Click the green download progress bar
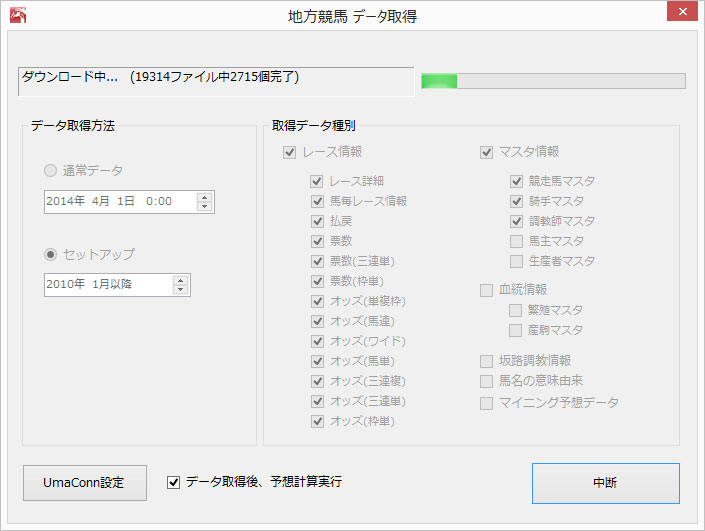 click(553, 81)
